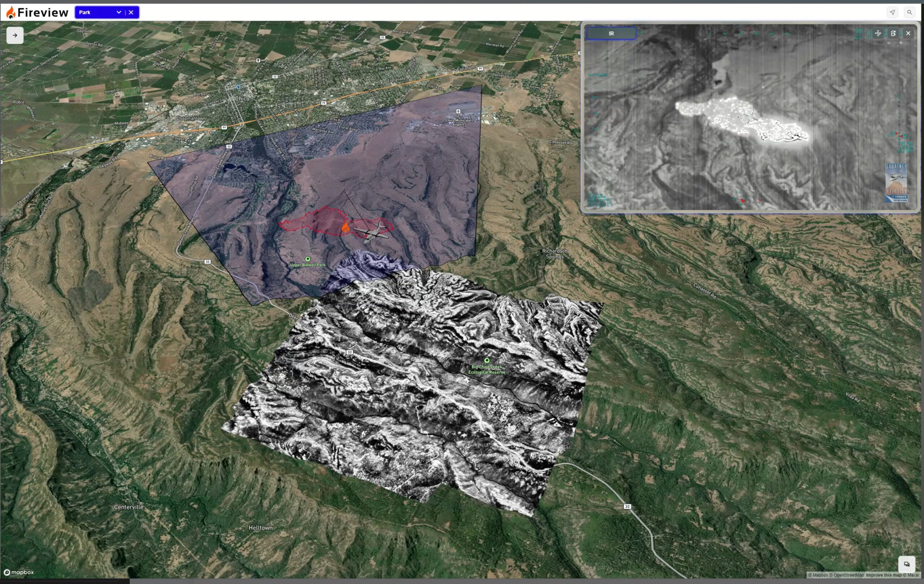Viewport: 924px width, 584px height.
Task: Expand the Park incident dropdown
Action: (119, 12)
